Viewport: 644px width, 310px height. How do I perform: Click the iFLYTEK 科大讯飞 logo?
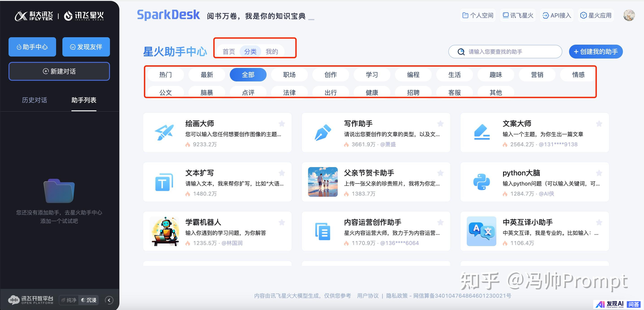[34, 16]
